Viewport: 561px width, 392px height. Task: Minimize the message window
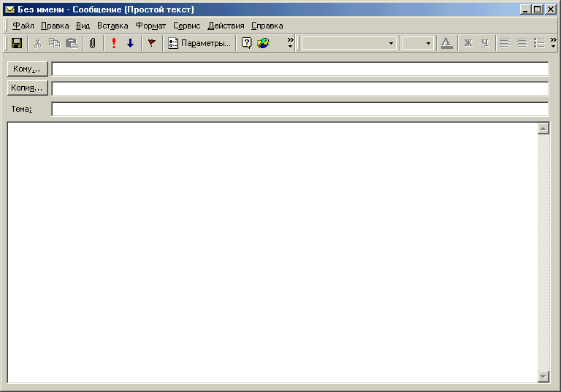pyautogui.click(x=525, y=9)
